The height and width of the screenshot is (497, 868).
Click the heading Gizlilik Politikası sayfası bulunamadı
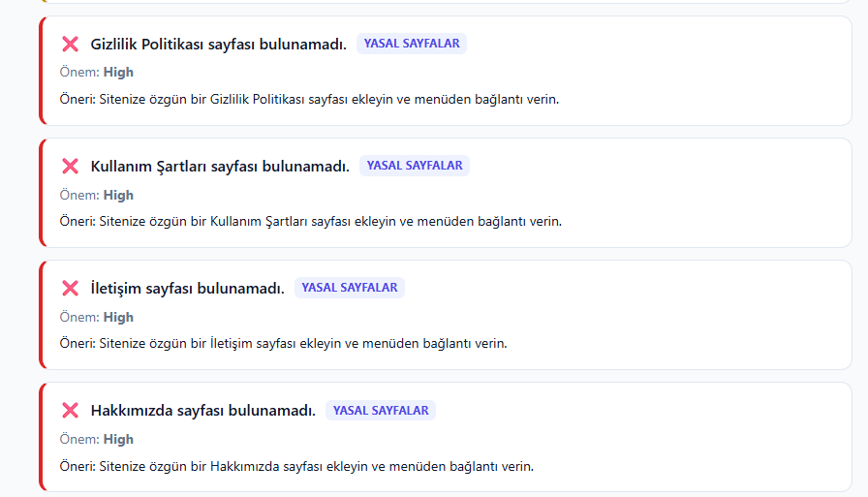click(x=219, y=45)
